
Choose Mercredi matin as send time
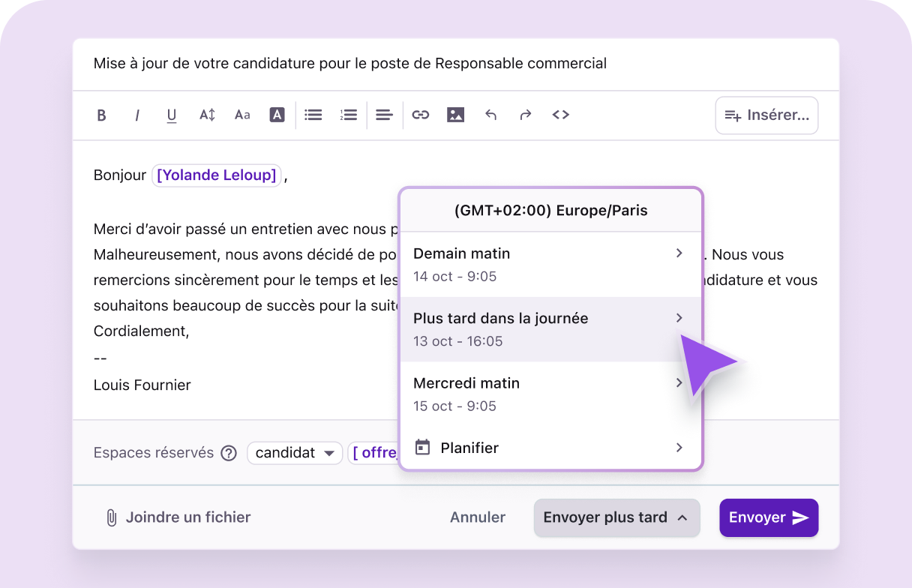click(551, 393)
